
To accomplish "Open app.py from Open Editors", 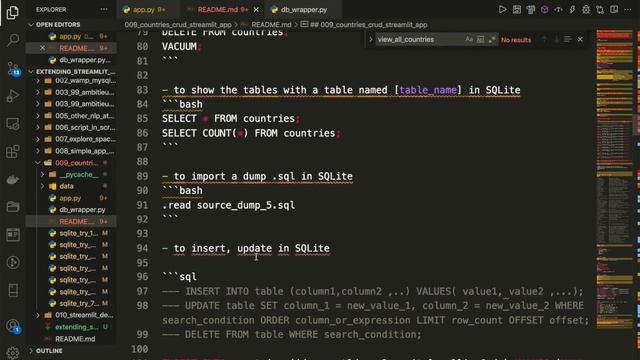I will (70, 36).
